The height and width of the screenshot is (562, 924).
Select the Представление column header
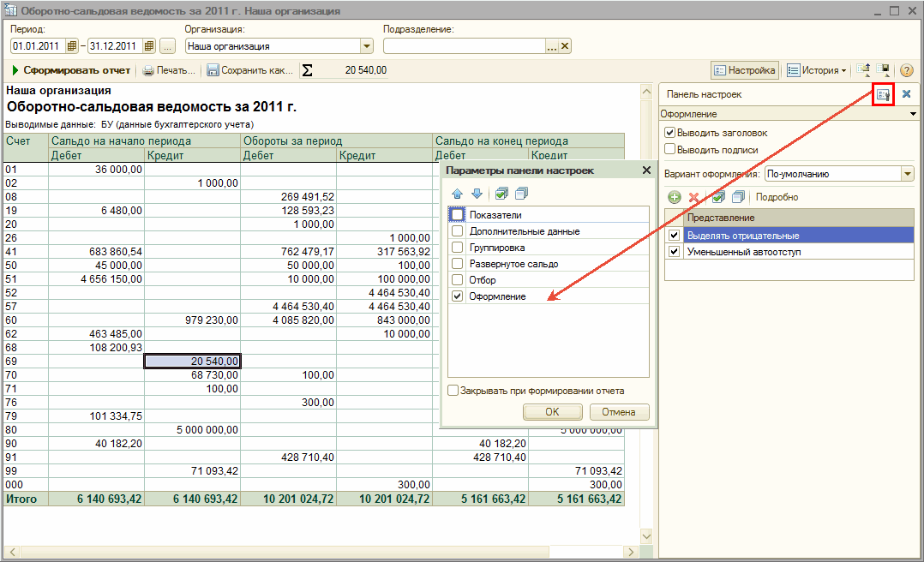[799, 218]
